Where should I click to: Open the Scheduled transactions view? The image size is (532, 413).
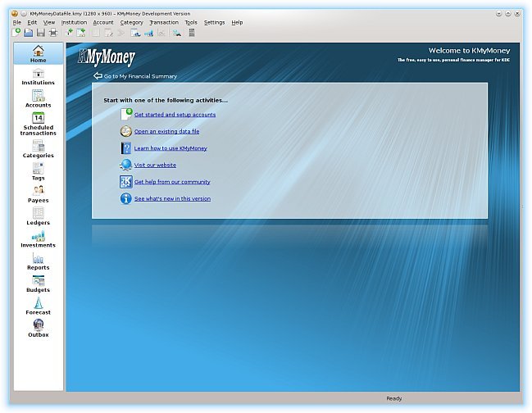[39, 124]
